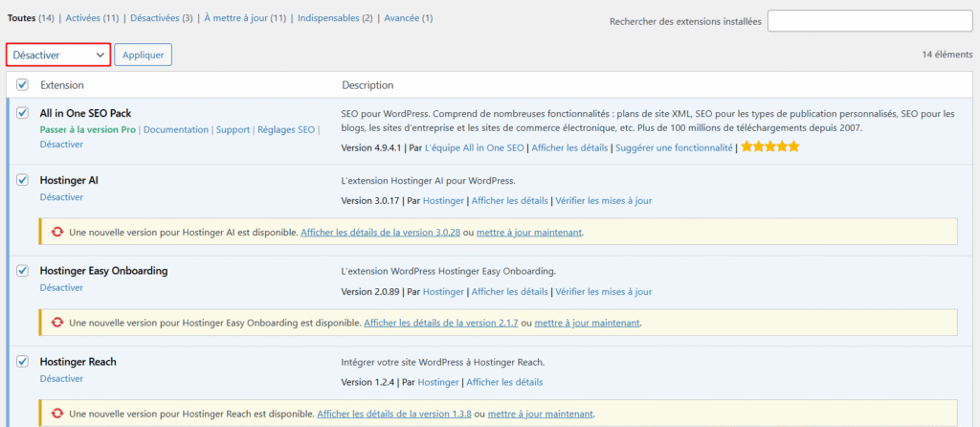This screenshot has height=427, width=980.
Task: Uncheck the Hostinger Easy Onboarding checkbox
Action: pos(23,271)
